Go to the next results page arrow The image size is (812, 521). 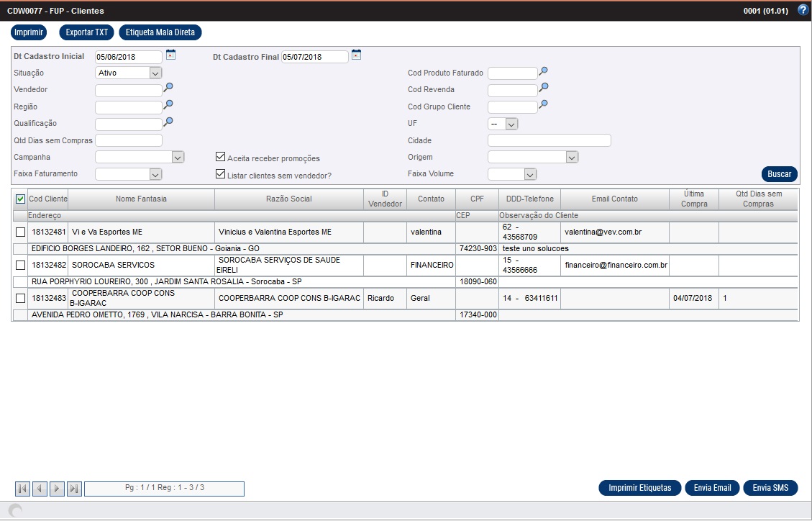point(58,489)
